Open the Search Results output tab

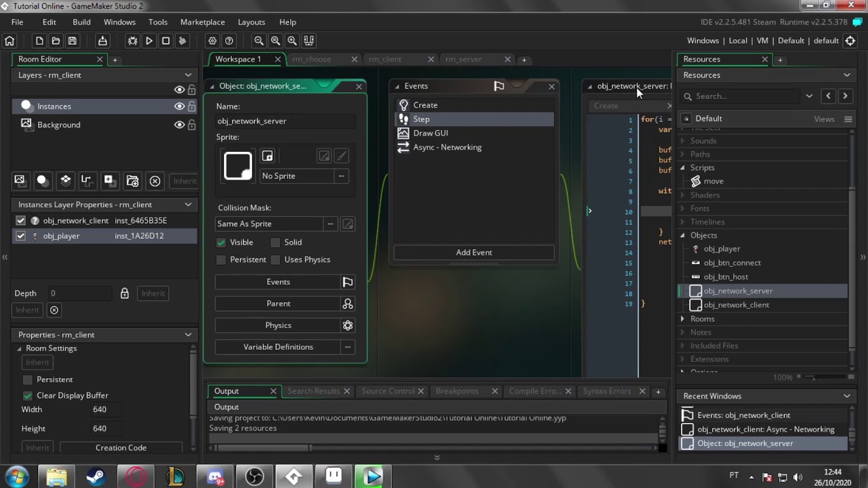313,391
